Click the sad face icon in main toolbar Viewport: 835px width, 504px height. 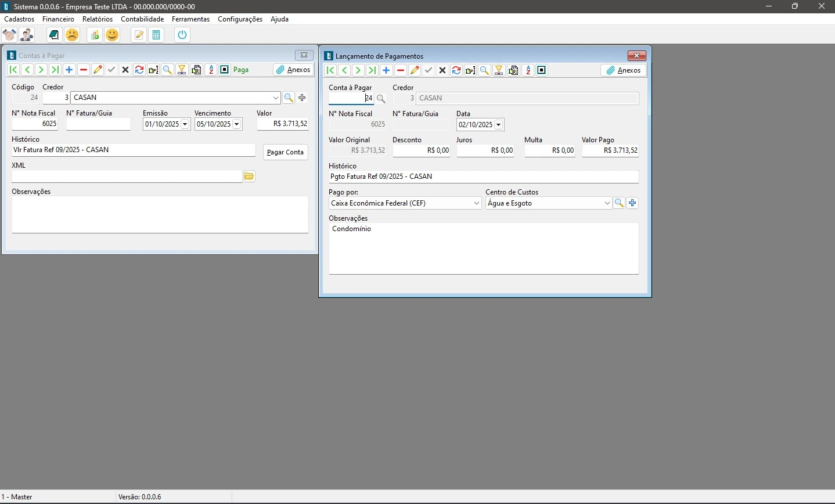pos(72,35)
